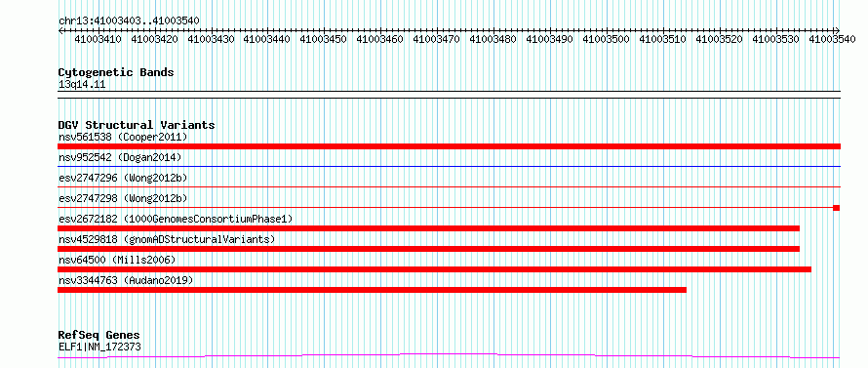Click the magenta ELF1 gene track line
868x368 pixels.
449,356
